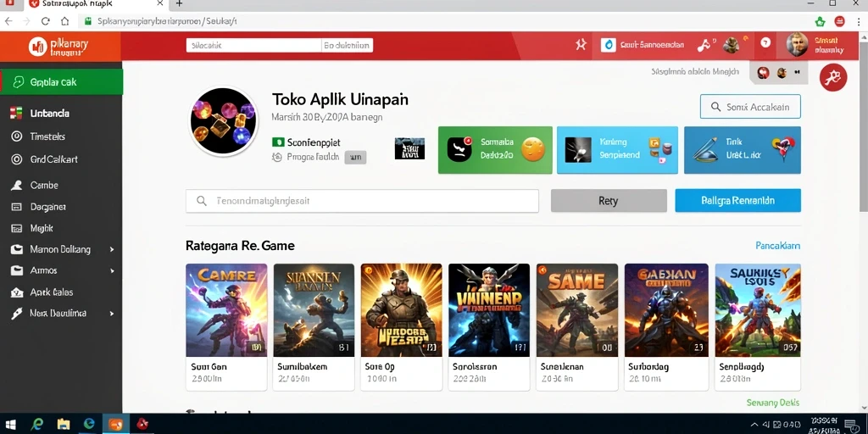Open the user avatar in header
Viewport: 868px width, 434px height.
pyautogui.click(x=797, y=44)
